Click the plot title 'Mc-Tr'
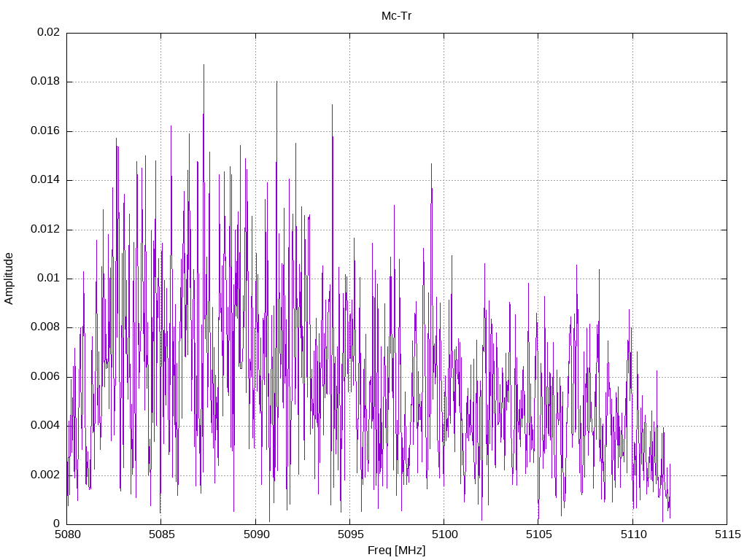 [396, 16]
